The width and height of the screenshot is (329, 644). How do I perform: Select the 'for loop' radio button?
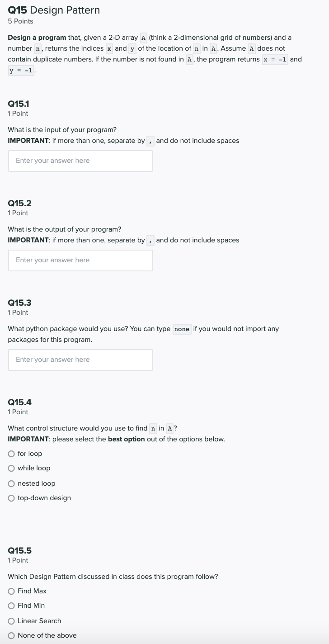11,454
